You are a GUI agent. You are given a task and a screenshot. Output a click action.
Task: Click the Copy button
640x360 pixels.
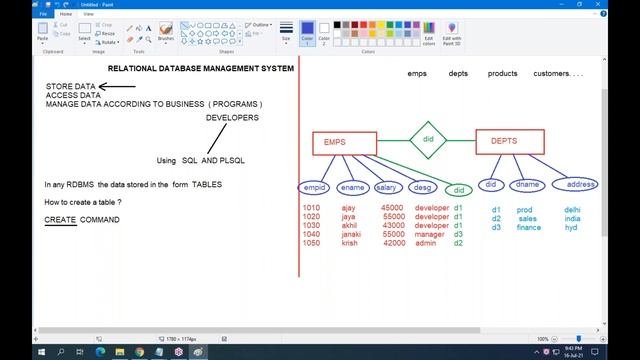[x=62, y=34]
